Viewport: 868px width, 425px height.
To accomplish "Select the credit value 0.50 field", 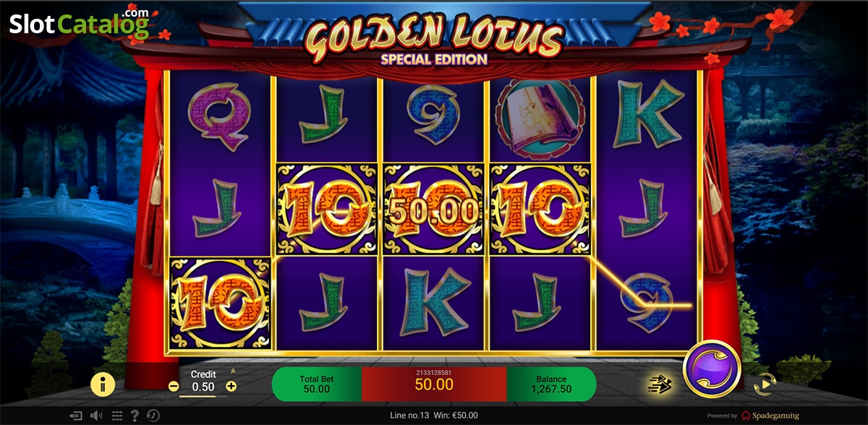I will 203,387.
